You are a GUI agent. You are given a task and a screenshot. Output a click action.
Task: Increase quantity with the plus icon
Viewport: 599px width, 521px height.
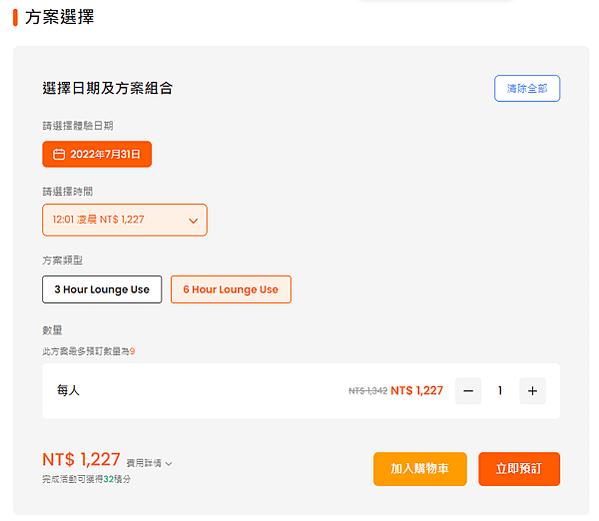(532, 391)
